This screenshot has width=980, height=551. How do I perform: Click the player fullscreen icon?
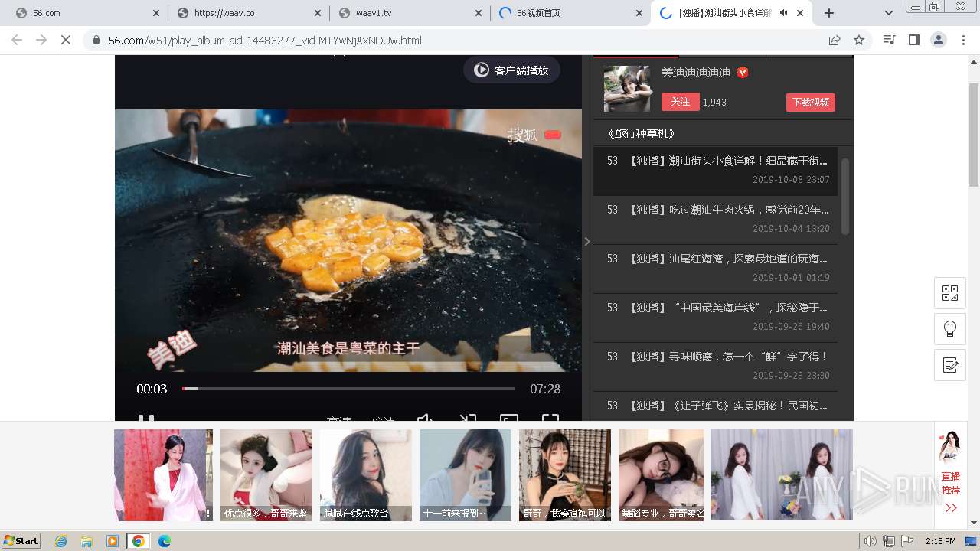click(550, 419)
